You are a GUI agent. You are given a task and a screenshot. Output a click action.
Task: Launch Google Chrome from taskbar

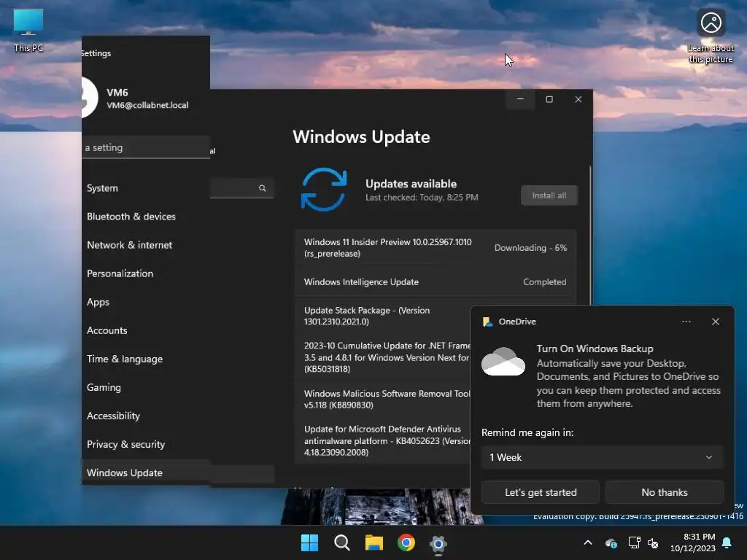[406, 542]
